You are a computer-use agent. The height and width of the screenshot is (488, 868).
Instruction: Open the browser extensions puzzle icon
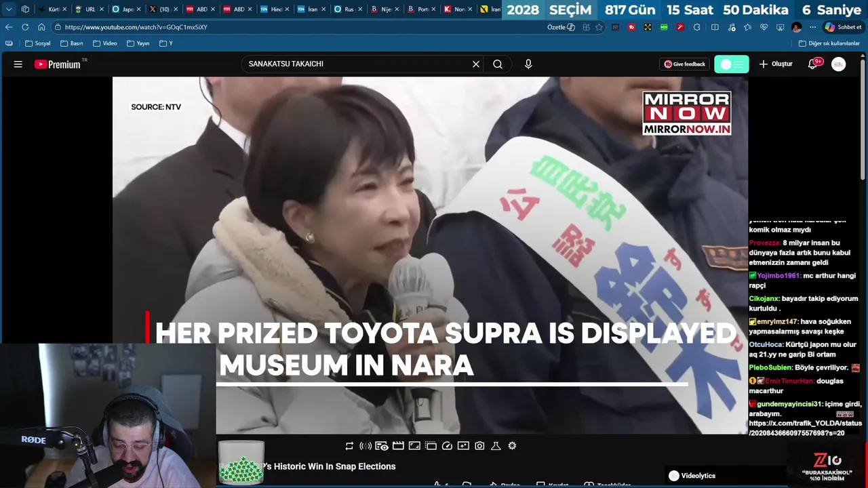(696, 27)
